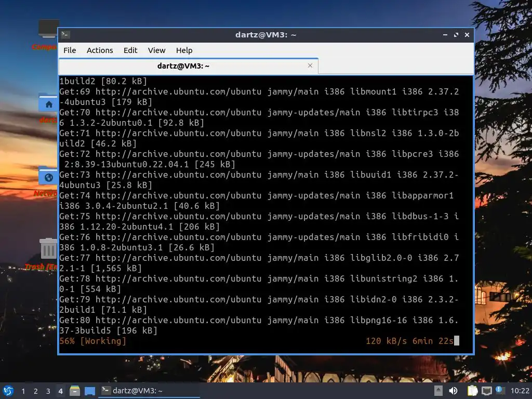Click the Get:73 libuuid1 line

pos(259,180)
